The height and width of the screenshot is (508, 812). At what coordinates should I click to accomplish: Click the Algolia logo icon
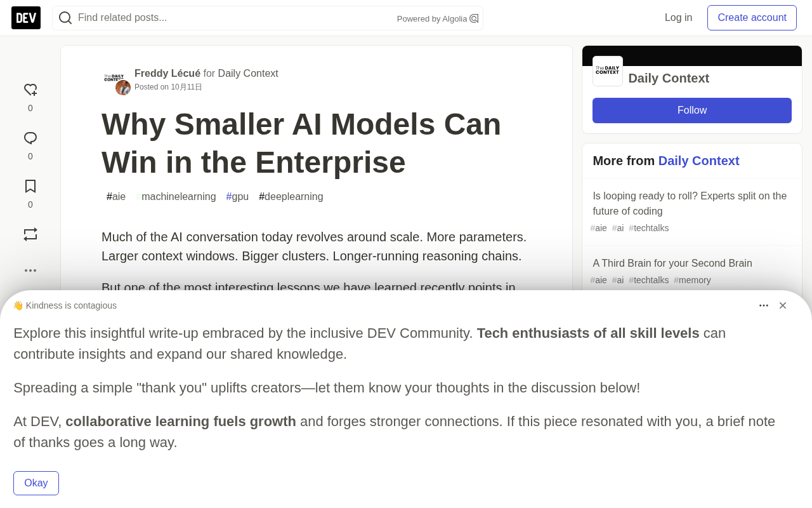474,18
